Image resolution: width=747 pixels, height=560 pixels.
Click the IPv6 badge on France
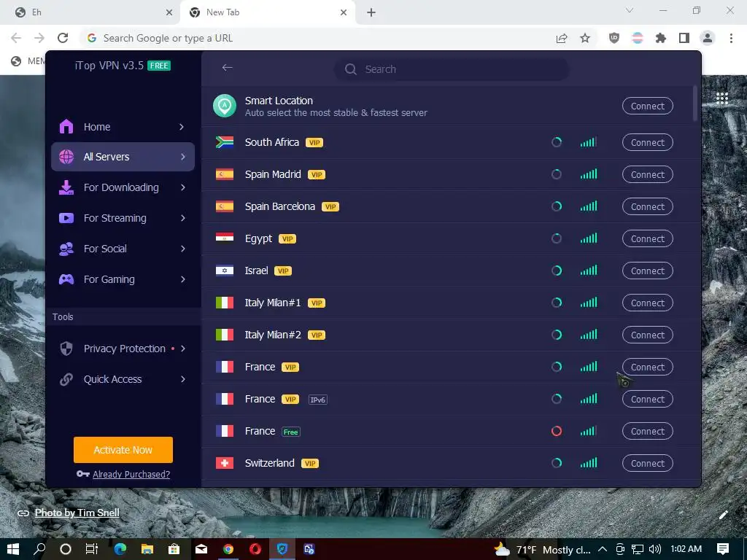(x=318, y=400)
